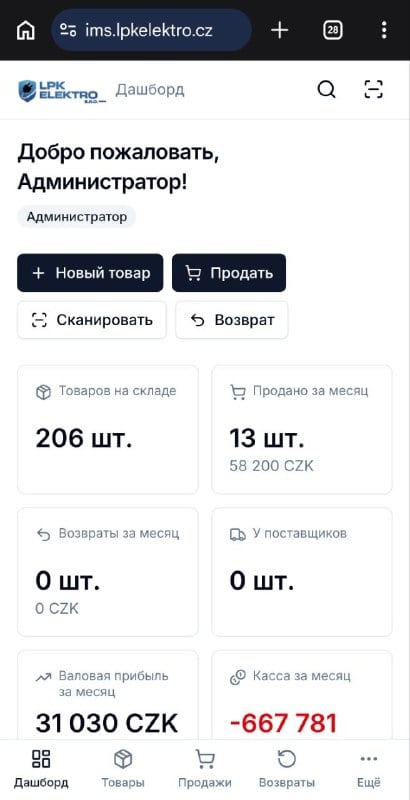410x800 pixels.
Task: Select the Дашборд bottom tab
Action: [x=41, y=769]
